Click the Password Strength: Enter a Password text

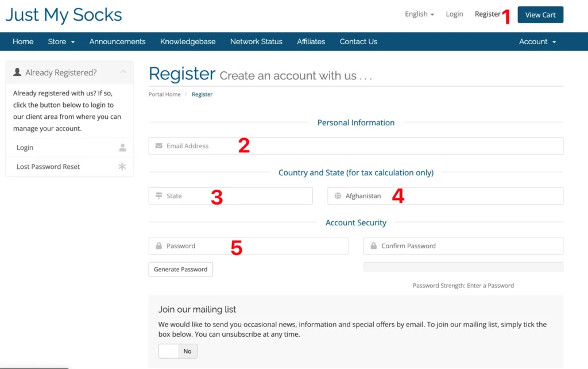pos(463,286)
